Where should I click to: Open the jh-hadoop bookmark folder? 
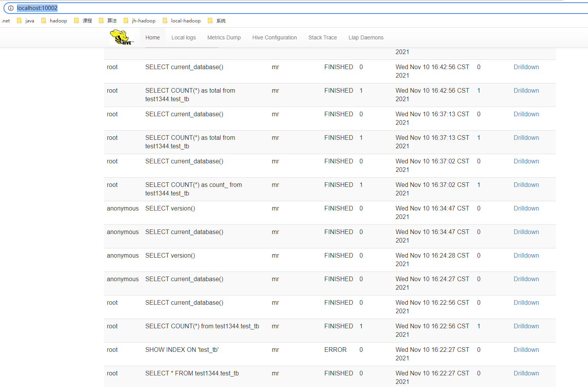point(139,21)
